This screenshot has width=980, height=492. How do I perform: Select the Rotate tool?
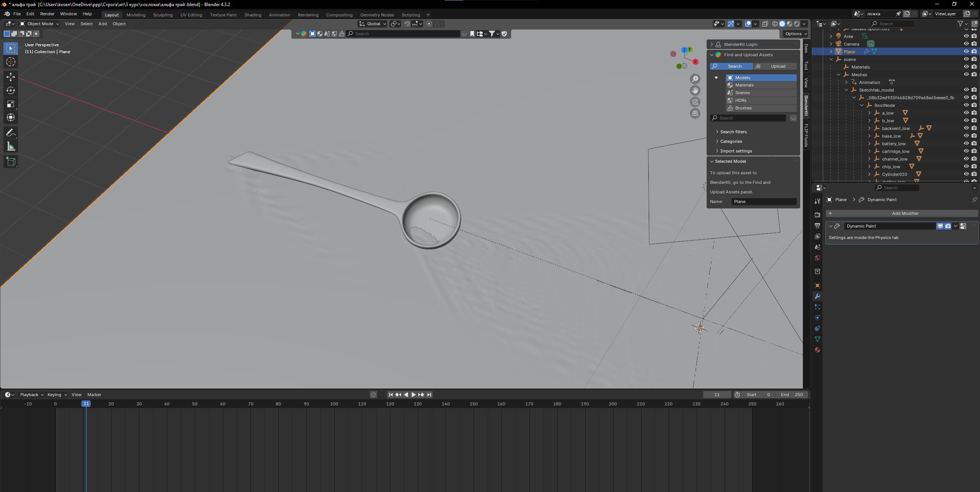[10, 90]
